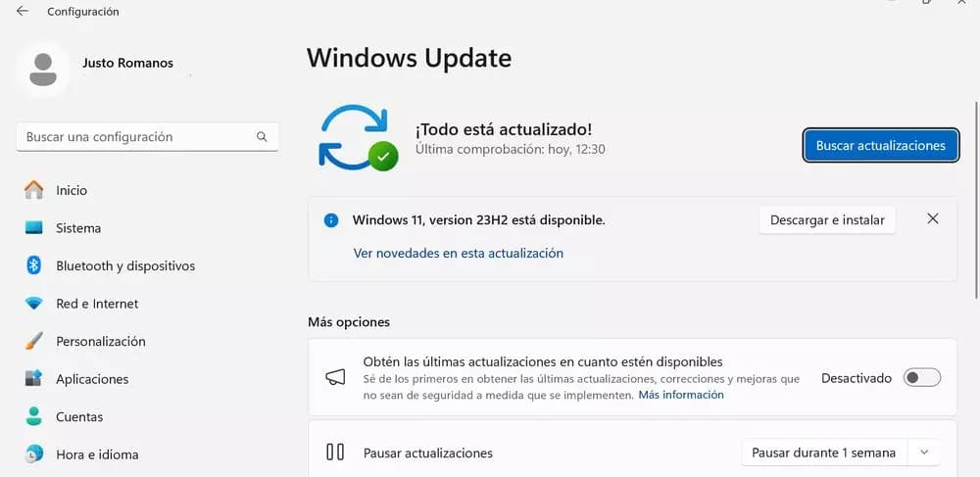This screenshot has width=980, height=477.
Task: Open the Más información link
Action: pyautogui.click(x=681, y=395)
